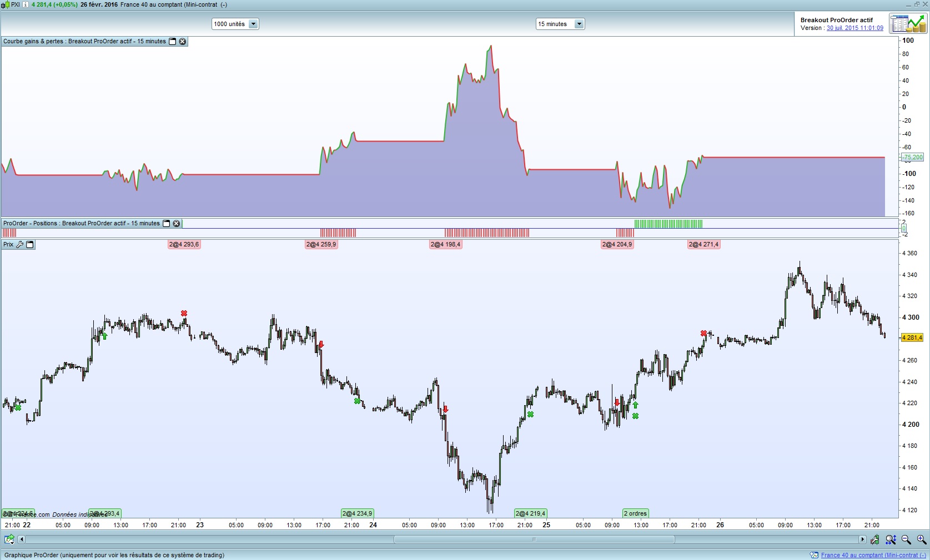930x560 pixels.
Task: Click the -75,200 value tag on the equity axis
Action: (x=912, y=158)
